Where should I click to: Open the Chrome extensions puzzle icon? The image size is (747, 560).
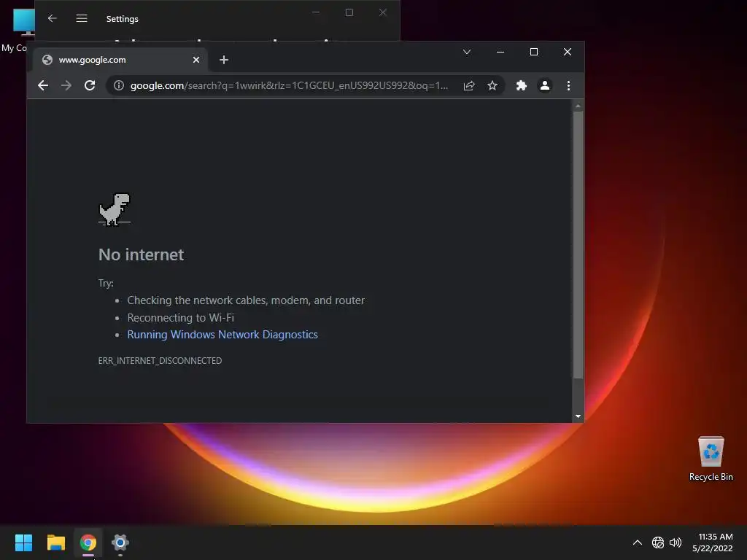521,86
